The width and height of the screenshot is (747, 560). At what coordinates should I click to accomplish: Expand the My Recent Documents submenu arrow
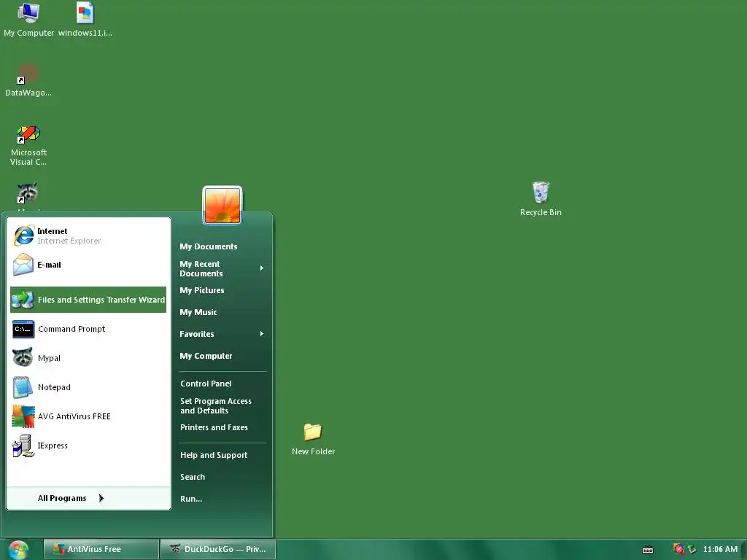(x=262, y=268)
